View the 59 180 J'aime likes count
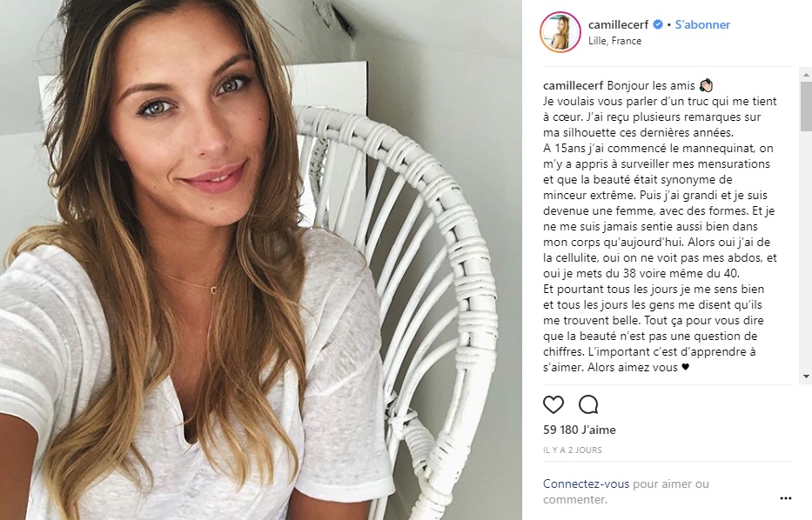812x520 pixels. pos(580,430)
